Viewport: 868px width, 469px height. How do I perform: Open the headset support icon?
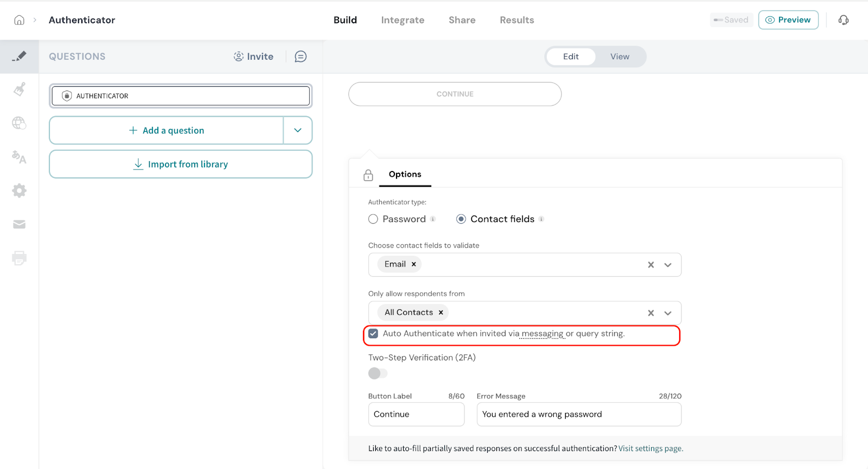tap(843, 20)
